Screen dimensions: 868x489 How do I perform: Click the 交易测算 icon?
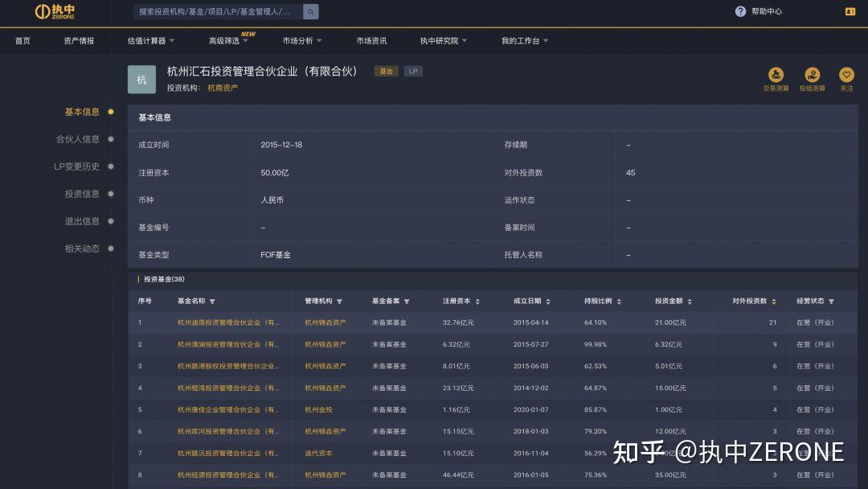click(x=776, y=75)
